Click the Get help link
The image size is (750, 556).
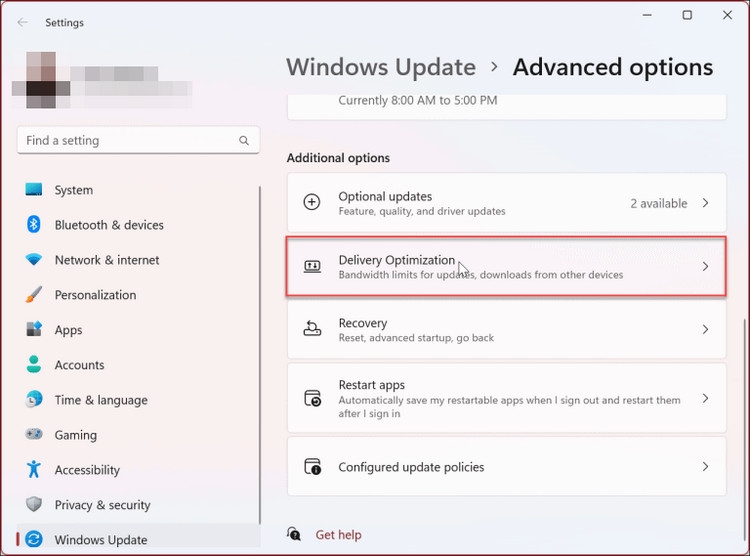(338, 534)
